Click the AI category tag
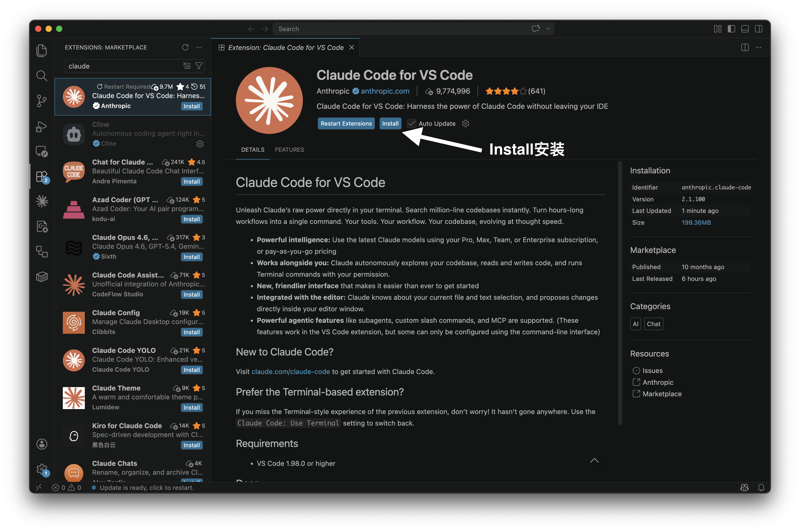Image resolution: width=800 pixels, height=532 pixels. point(635,324)
